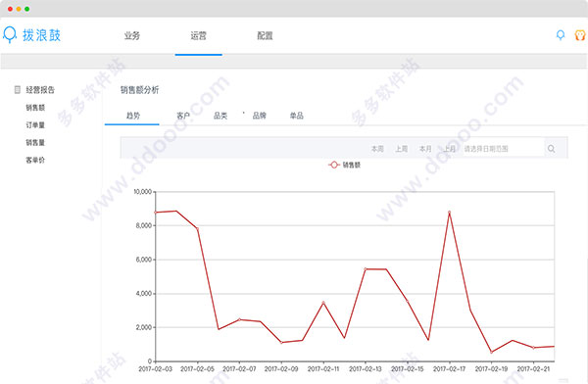
Task: Select 经营报告 in the sidebar
Action: tap(40, 89)
